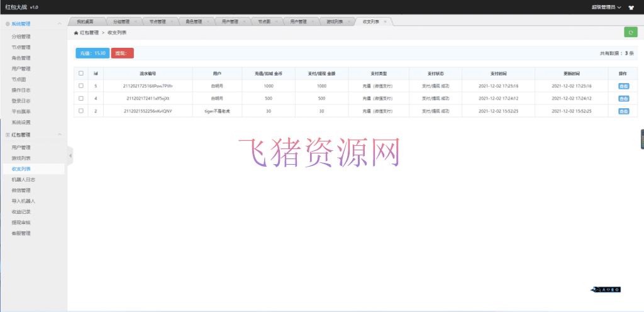Collapse the 系统管理 menu section
Screen dimensions: 644x312
(x=60, y=25)
